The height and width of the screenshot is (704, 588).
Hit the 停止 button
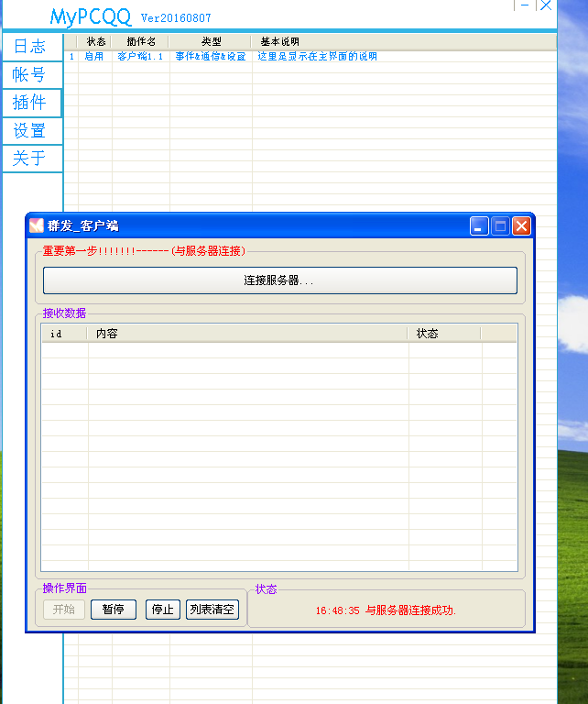coord(163,610)
